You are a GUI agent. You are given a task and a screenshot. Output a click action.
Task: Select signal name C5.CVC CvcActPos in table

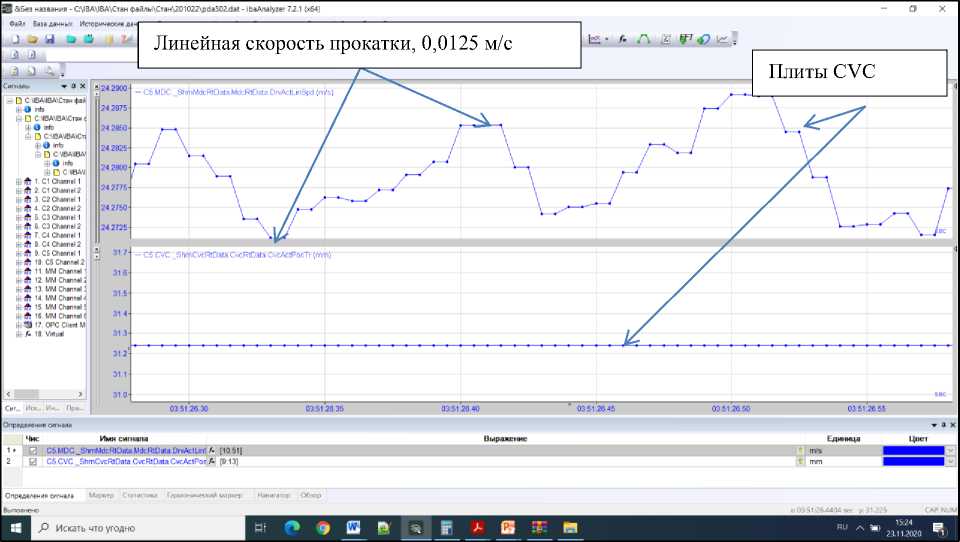(x=126, y=461)
